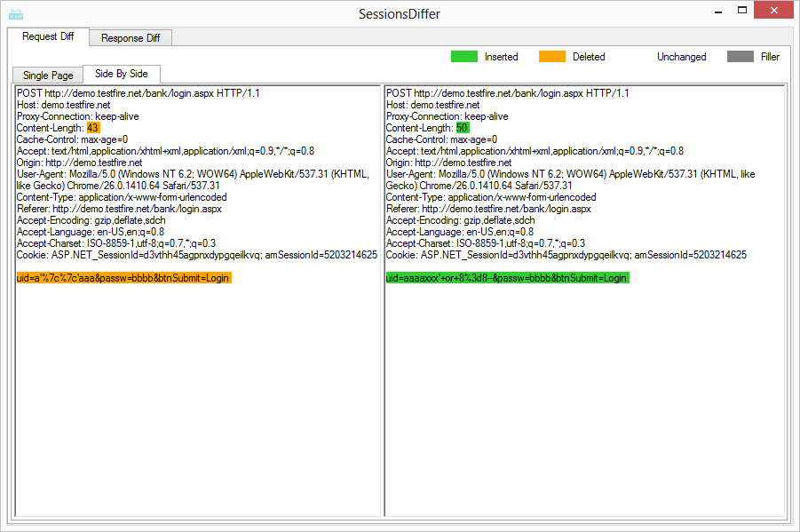Click the orange highlighted uid parameter line
Image resolution: width=800 pixels, height=532 pixels.
tap(123, 277)
